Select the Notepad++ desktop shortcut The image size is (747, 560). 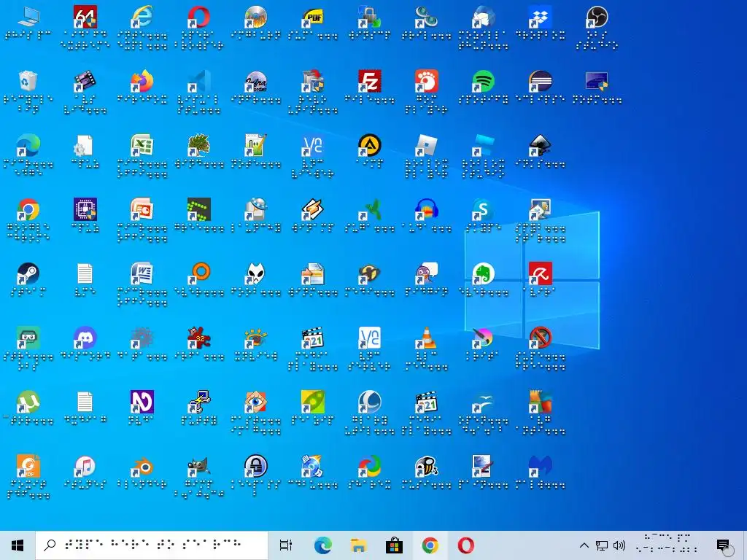[256, 146]
